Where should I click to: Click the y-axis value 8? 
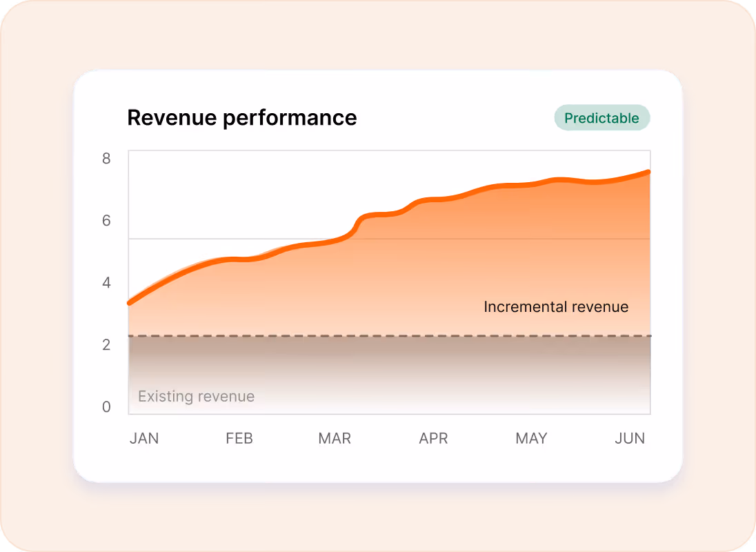tap(106, 158)
